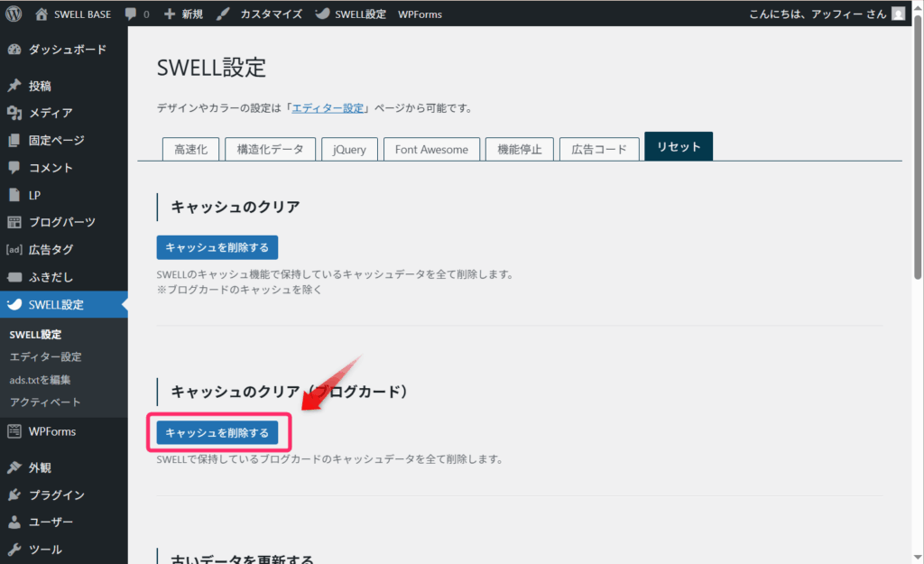The image size is (924, 564).
Task: Click the WordPress logo in admin bar
Action: click(x=14, y=14)
